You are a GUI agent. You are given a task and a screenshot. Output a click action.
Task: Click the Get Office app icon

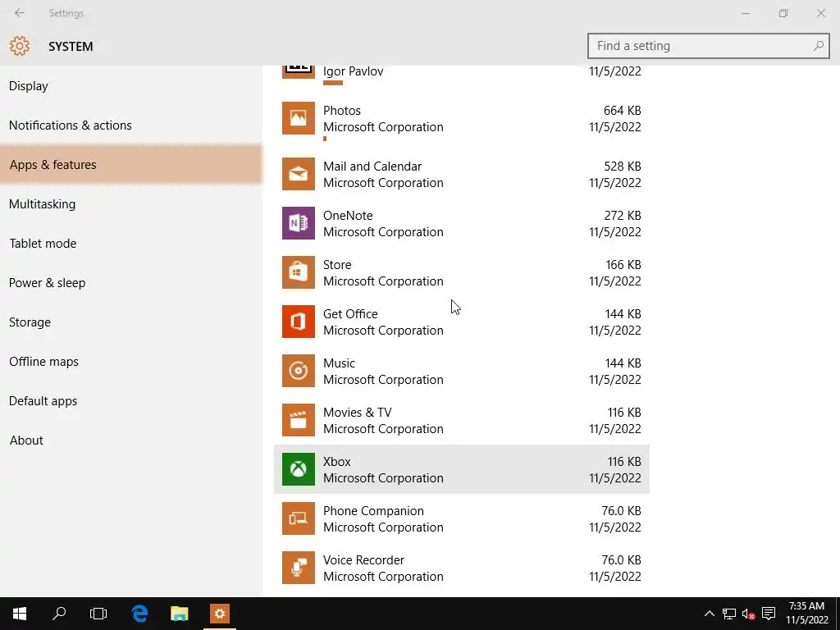(x=299, y=322)
